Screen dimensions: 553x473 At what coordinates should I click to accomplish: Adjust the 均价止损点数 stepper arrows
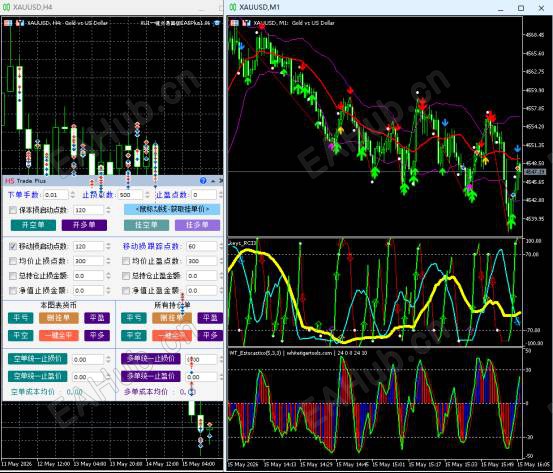pyautogui.click(x=108, y=261)
